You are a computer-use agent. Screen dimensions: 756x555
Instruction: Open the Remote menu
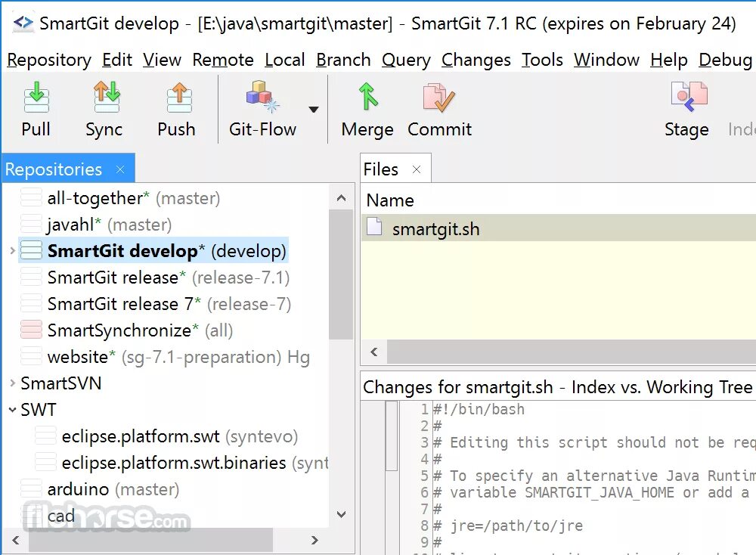coord(223,60)
